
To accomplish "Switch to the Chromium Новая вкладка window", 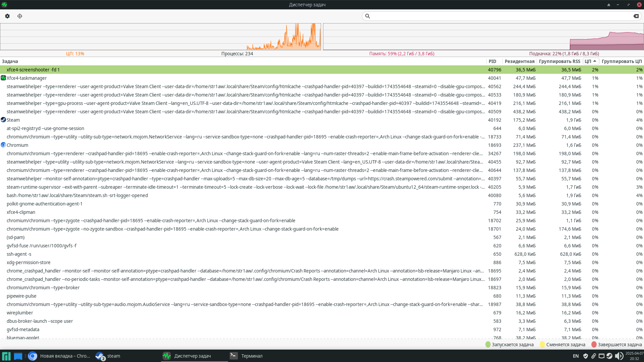I will pyautogui.click(x=60, y=356).
